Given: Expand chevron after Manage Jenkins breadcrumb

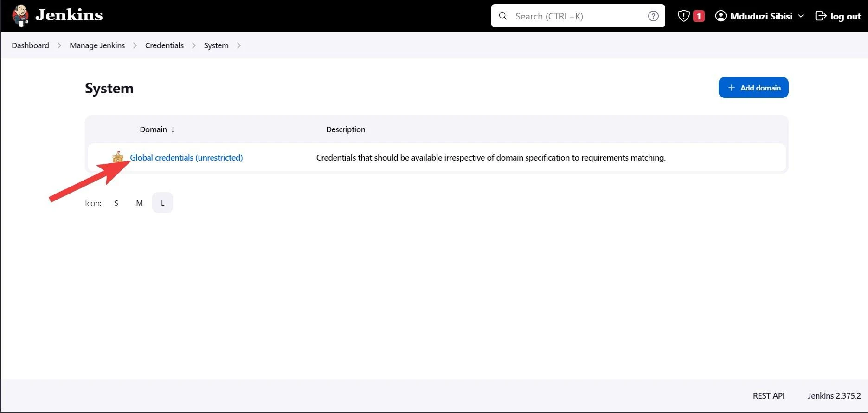Looking at the screenshot, I should (x=135, y=45).
